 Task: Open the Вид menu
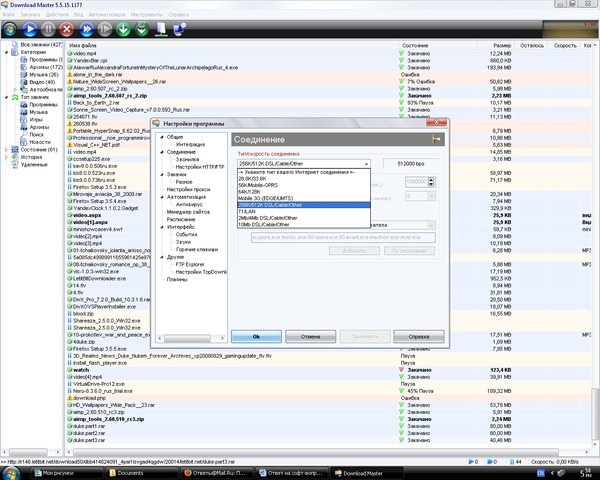[x=78, y=15]
